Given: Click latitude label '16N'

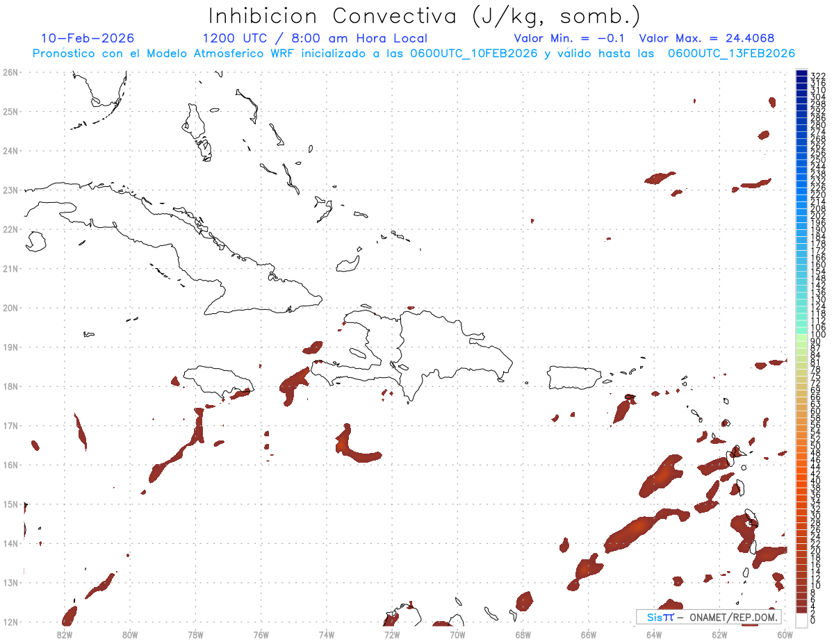Looking at the screenshot, I should (10, 465).
